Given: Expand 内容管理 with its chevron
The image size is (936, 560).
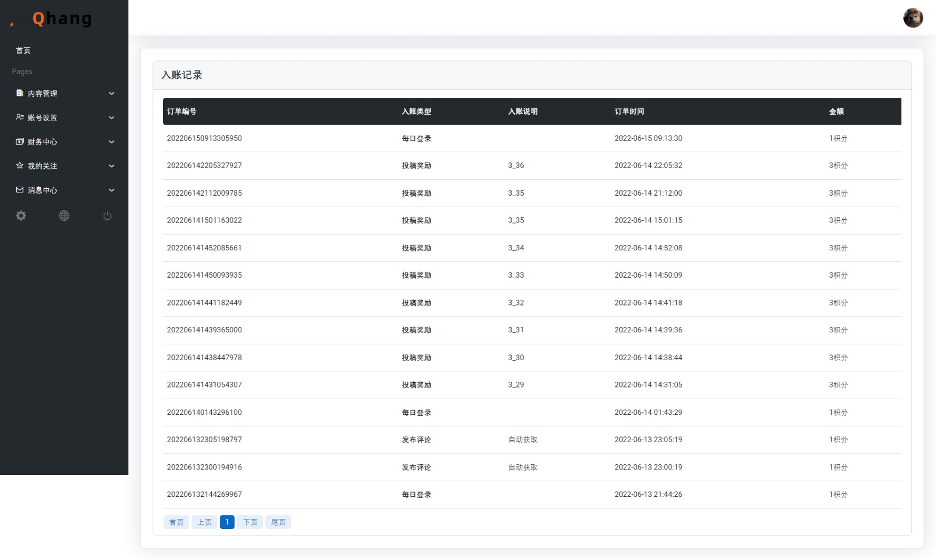Looking at the screenshot, I should 111,94.
